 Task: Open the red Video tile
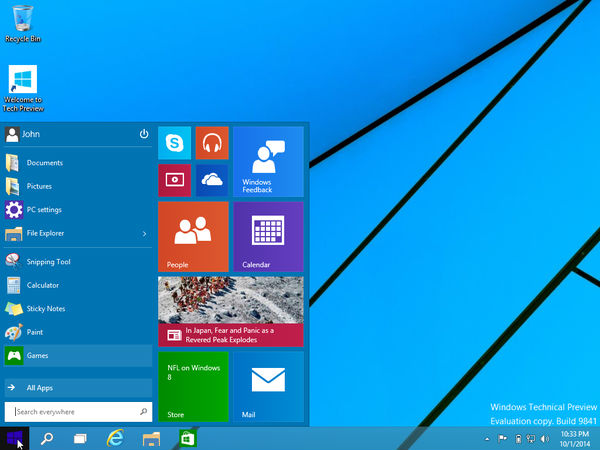click(x=174, y=180)
